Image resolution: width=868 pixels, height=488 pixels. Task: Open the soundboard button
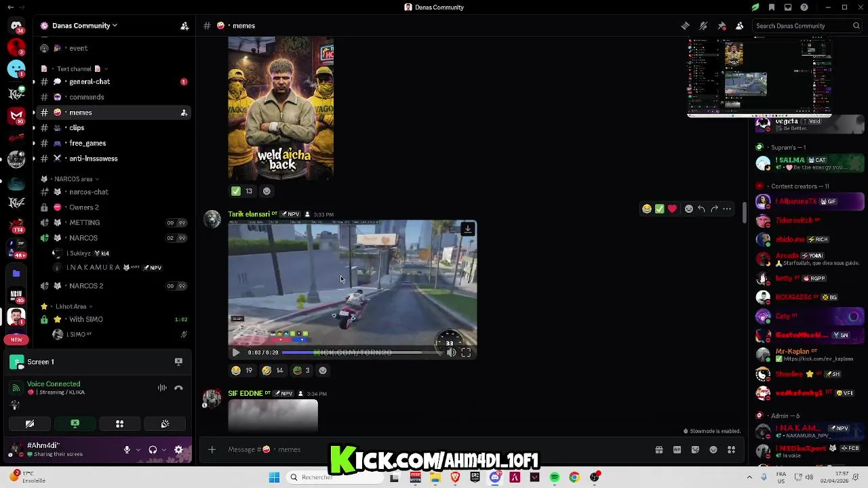coord(165,424)
